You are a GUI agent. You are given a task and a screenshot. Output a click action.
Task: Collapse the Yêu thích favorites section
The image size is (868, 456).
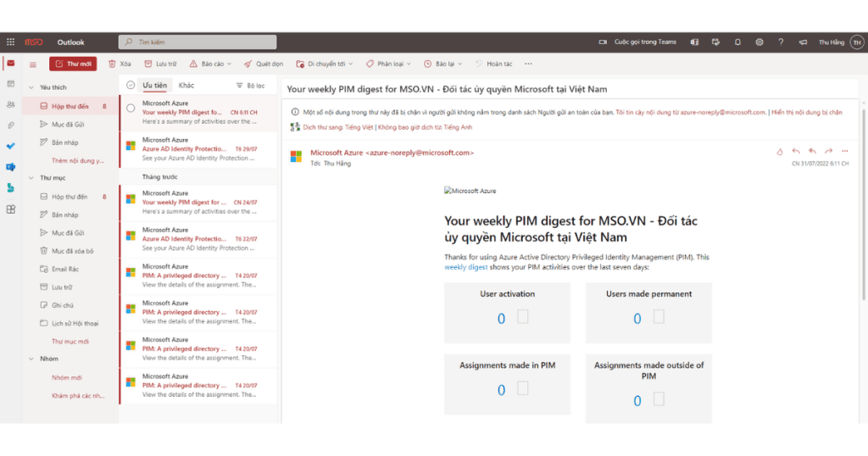[x=31, y=87]
